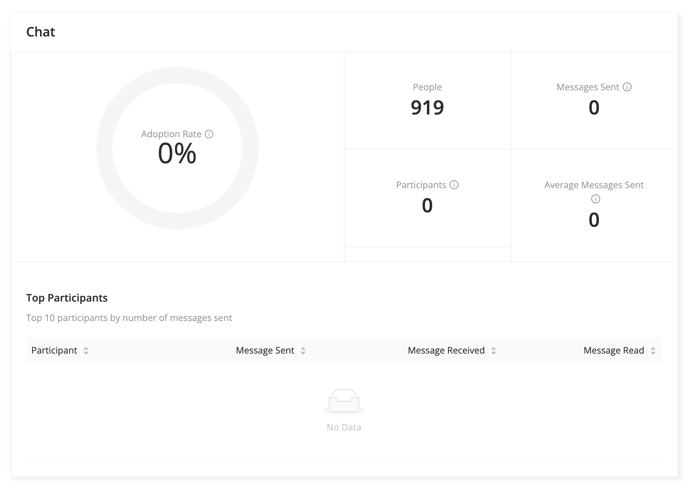The width and height of the screenshot is (688, 489).
Task: Click the Participants info icon
Action: pos(454,185)
